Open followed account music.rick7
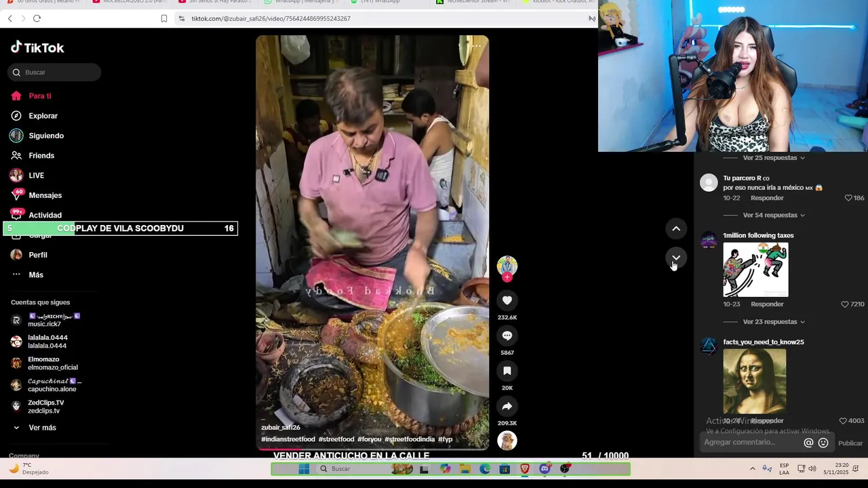 (46, 320)
